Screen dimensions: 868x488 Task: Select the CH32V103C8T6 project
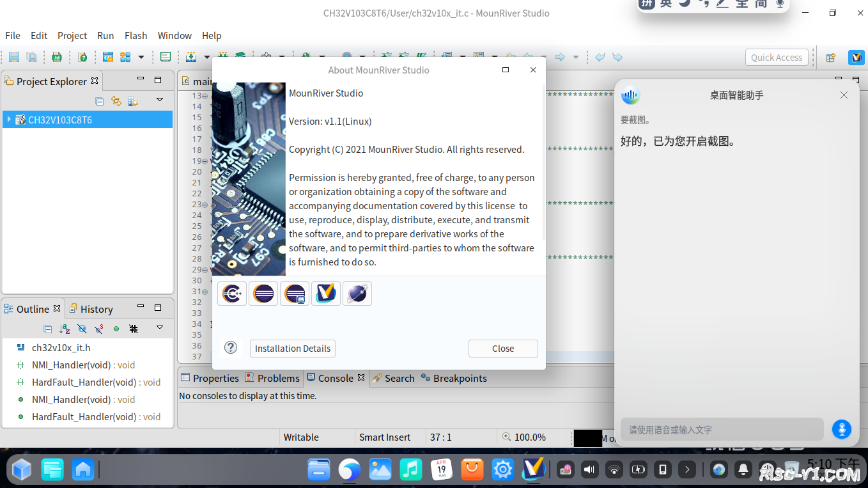[87, 120]
